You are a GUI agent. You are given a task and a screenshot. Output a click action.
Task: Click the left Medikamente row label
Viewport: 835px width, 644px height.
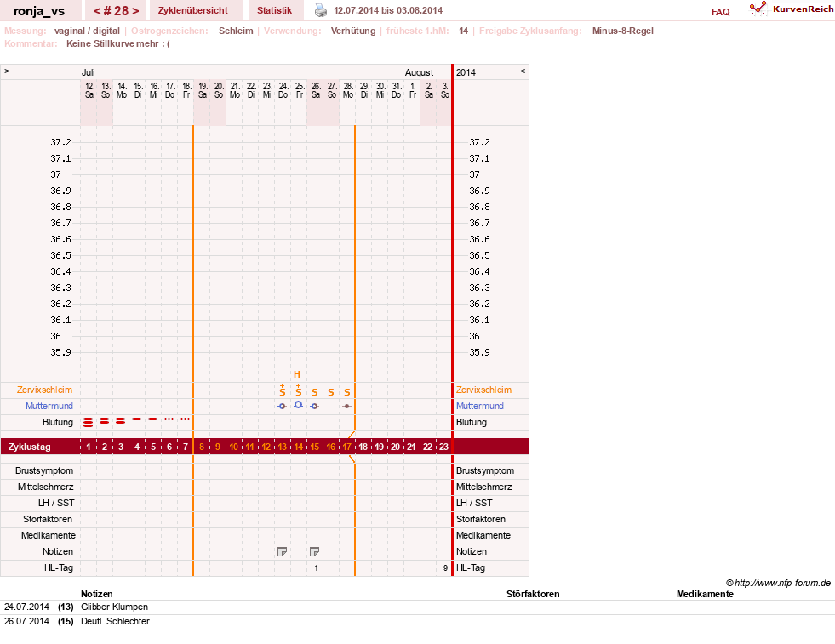tap(49, 535)
